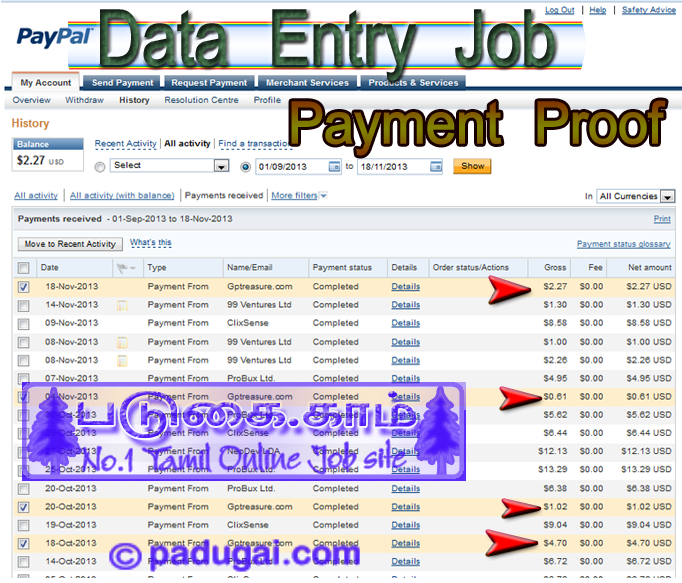
Task: Open Details for 09-Nov-2013 ClixSense payment
Action: coord(406,323)
